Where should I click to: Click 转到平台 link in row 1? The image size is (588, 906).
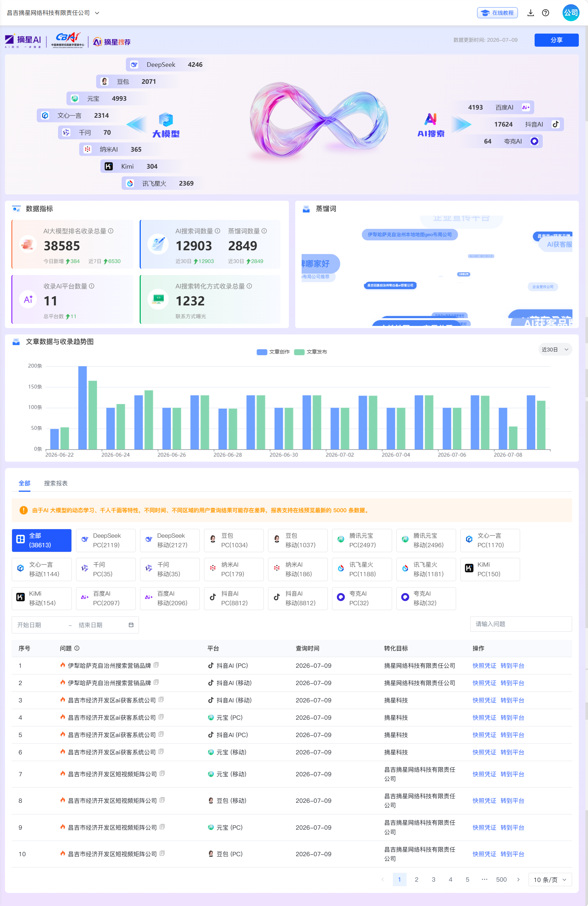(512, 665)
